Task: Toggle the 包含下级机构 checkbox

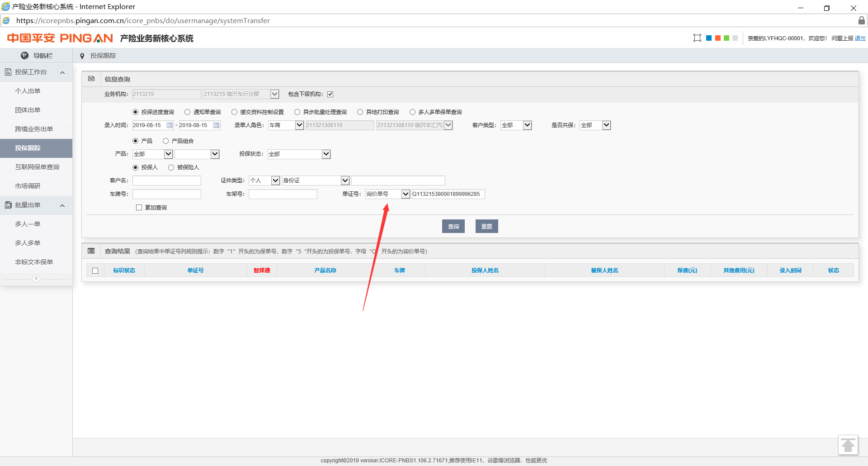Action: click(x=330, y=94)
